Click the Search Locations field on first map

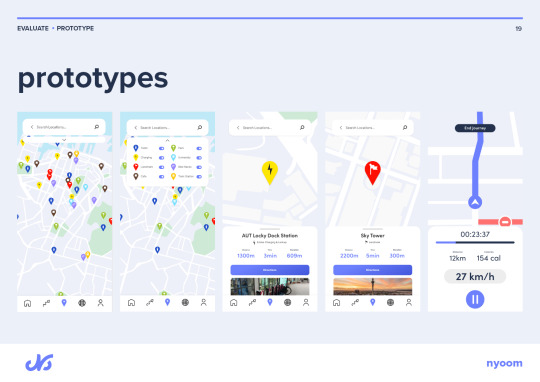point(64,127)
